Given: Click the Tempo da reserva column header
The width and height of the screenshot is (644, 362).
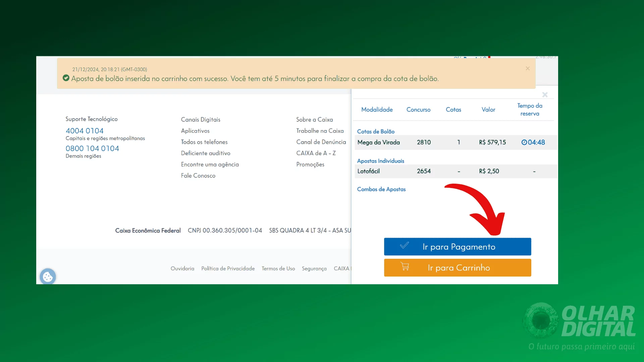Looking at the screenshot, I should tap(530, 110).
